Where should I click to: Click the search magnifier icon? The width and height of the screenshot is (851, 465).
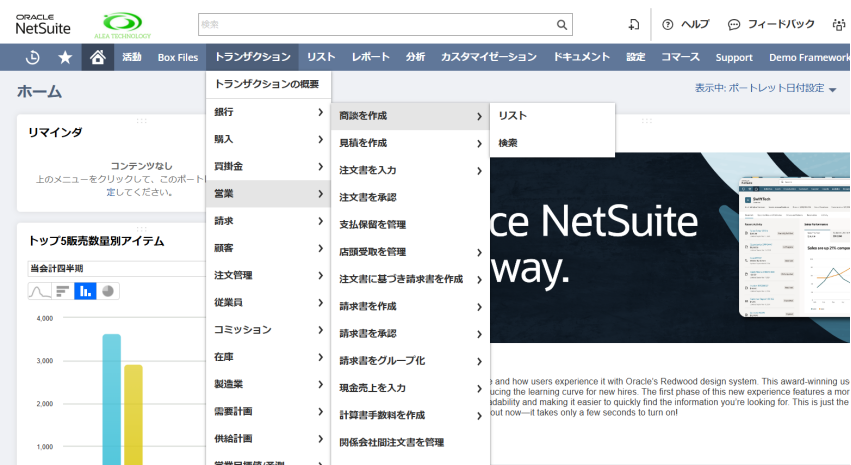point(562,24)
